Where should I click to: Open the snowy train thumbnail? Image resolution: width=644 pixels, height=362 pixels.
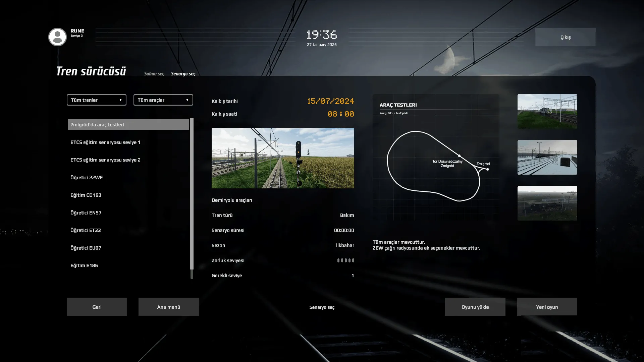pyautogui.click(x=547, y=157)
